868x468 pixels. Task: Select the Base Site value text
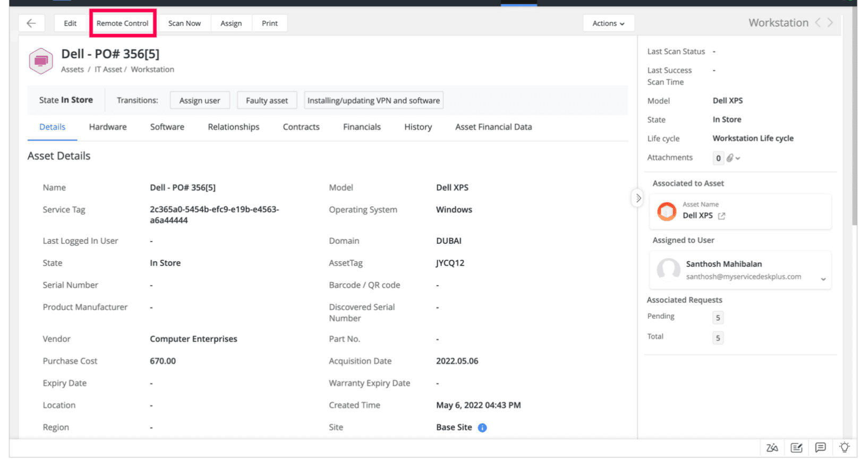tap(454, 428)
